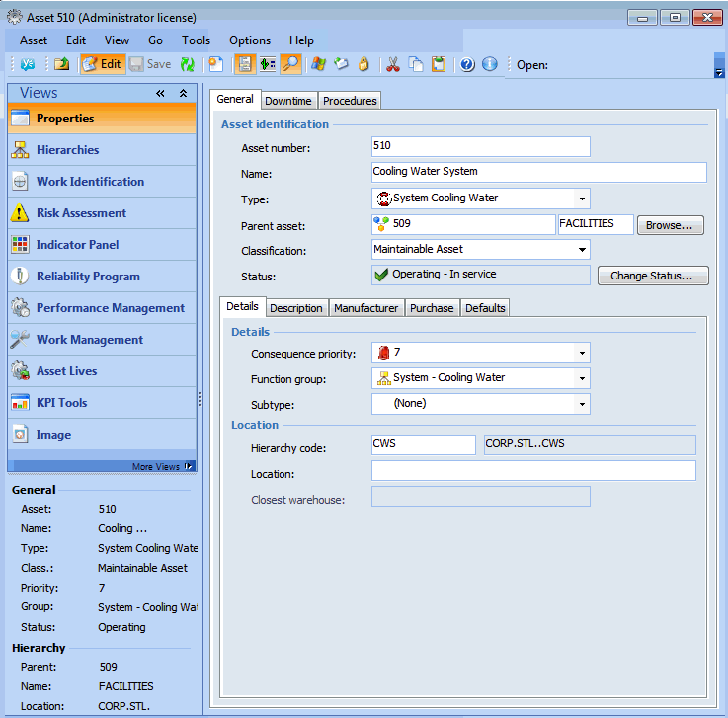
Task: Click the Browse... button
Action: pos(670,225)
